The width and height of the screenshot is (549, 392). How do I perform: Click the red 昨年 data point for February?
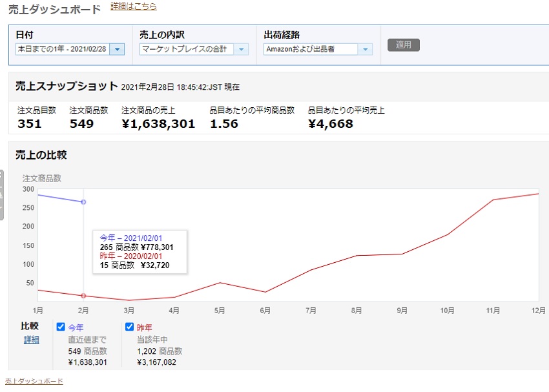click(83, 296)
